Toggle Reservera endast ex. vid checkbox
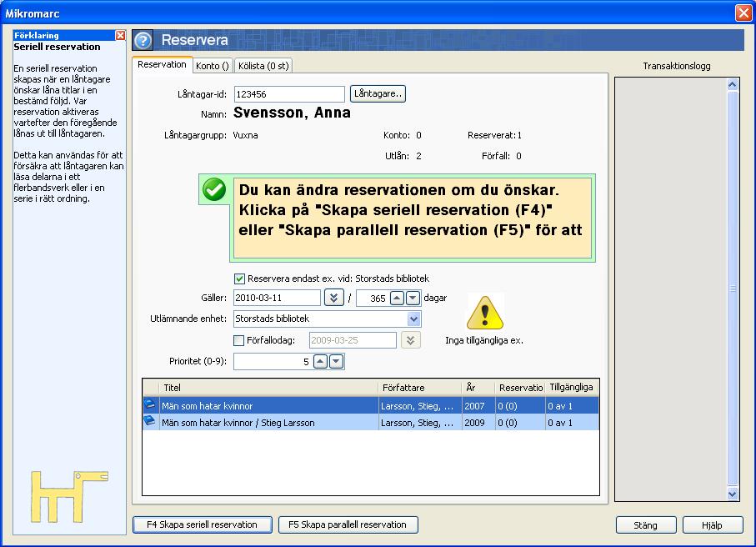Screen dimensions: 756x547 click(x=239, y=279)
